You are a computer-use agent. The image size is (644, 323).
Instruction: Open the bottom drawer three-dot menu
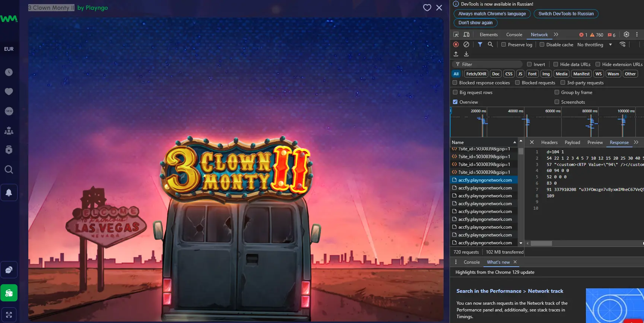pyautogui.click(x=456, y=262)
